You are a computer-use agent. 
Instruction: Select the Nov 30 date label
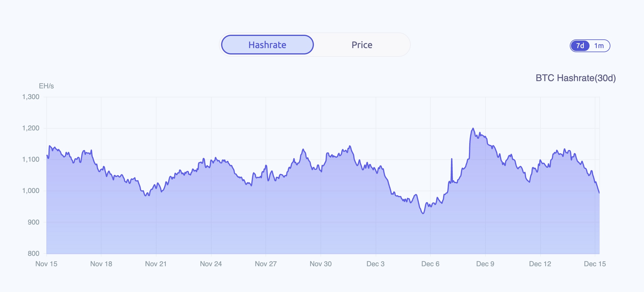tap(321, 264)
